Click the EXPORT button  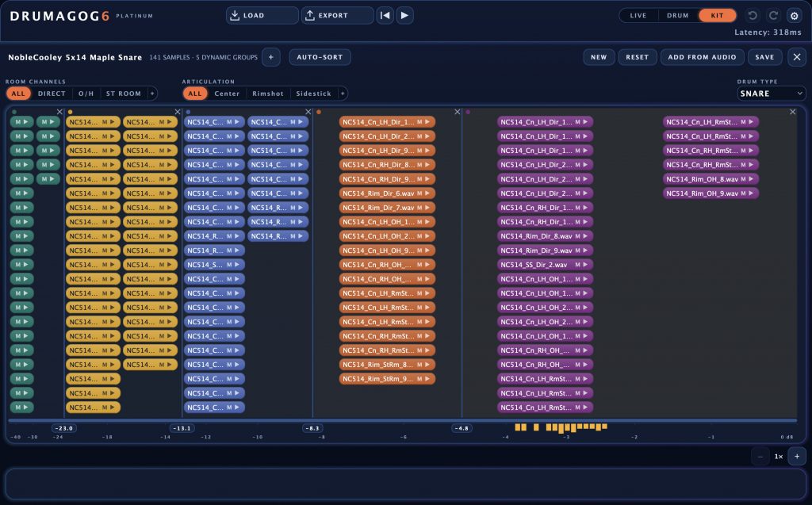(x=337, y=16)
